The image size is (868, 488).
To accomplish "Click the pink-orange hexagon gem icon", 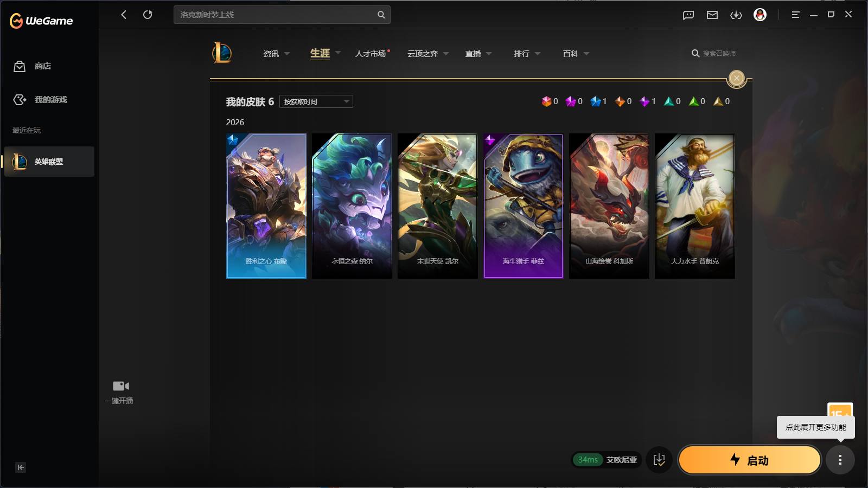I will 546,101.
